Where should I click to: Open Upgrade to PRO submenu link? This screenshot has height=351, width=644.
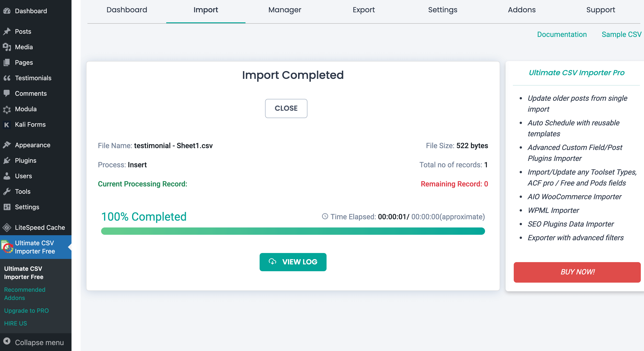(26, 310)
